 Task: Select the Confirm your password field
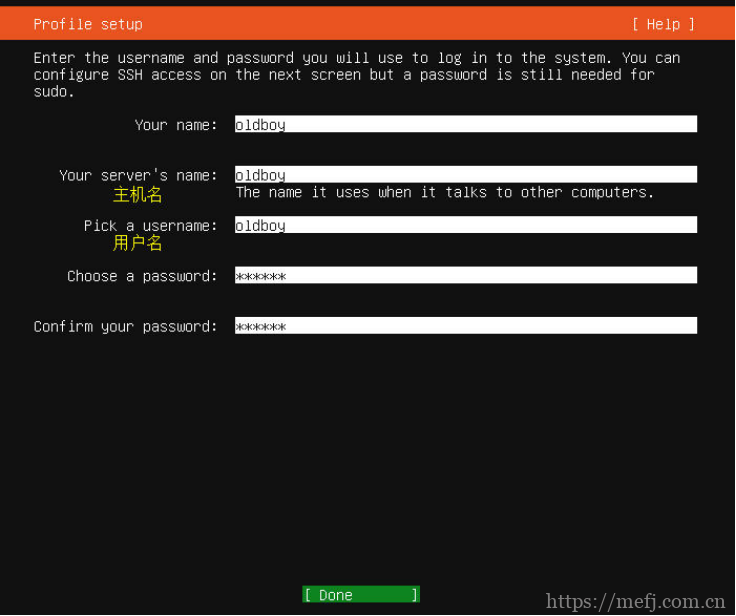point(465,326)
